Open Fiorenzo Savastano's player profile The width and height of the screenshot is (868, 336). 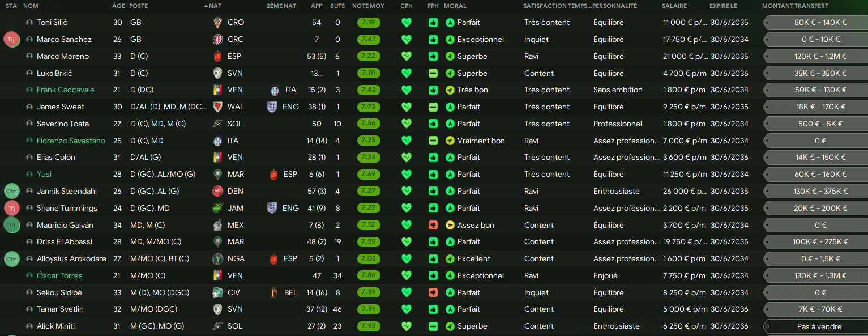click(71, 141)
